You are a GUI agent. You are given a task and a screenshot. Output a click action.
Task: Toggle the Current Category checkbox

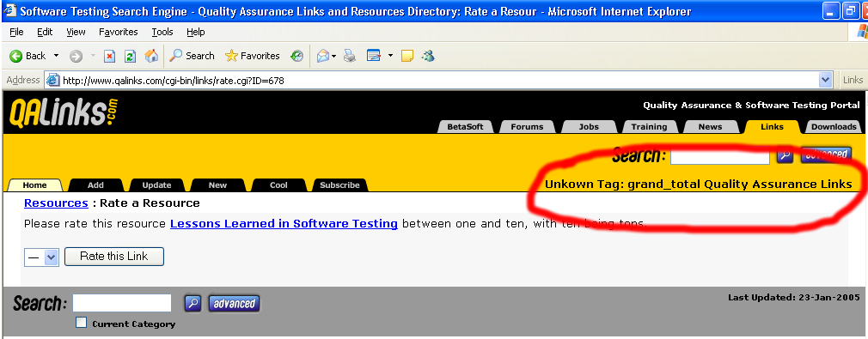click(x=82, y=323)
